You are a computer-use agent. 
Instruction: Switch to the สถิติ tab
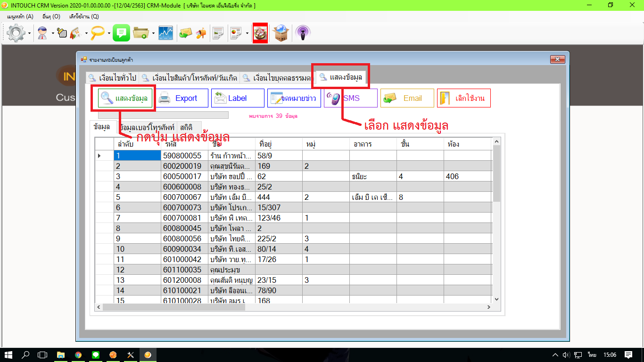click(x=186, y=127)
